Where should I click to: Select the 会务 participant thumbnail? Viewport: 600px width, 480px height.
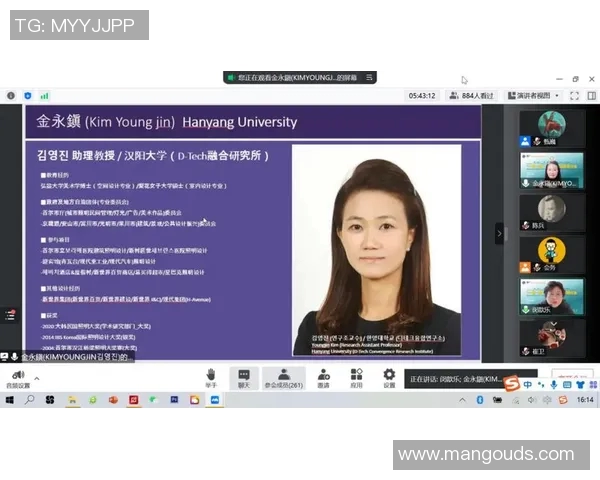552,255
